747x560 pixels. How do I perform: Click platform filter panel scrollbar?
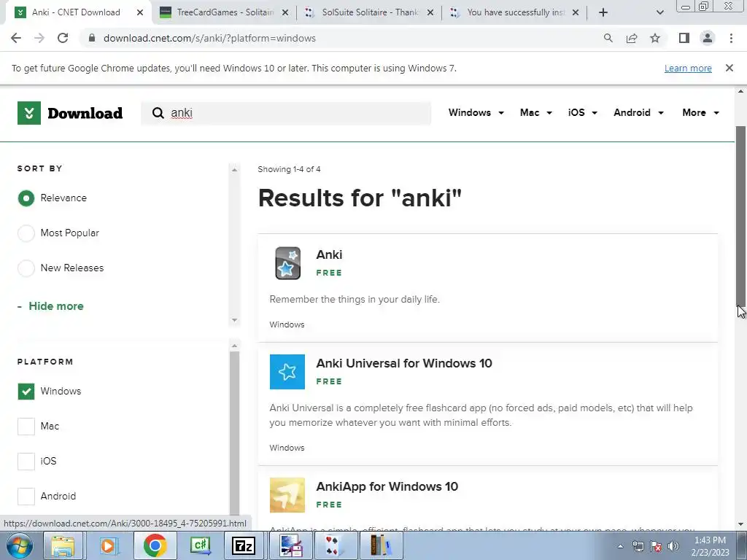tap(234, 432)
